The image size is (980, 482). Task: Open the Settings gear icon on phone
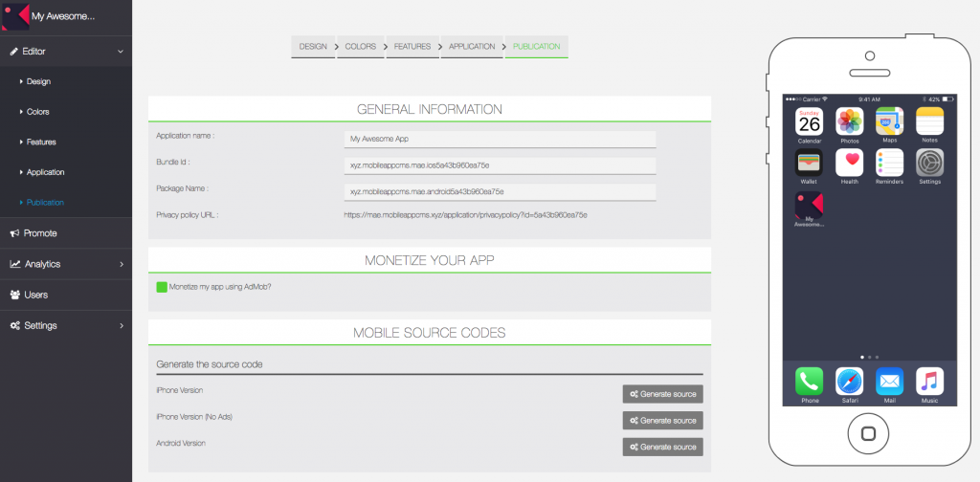coord(929,163)
